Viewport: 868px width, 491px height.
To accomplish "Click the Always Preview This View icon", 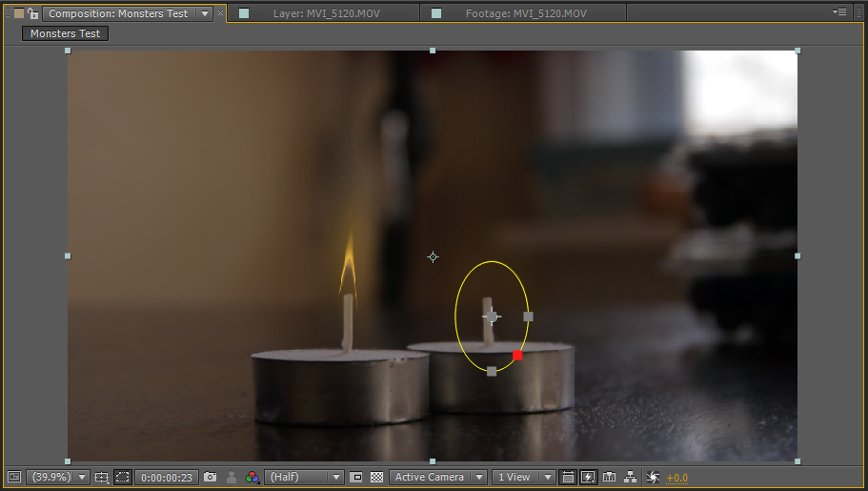I will pos(14,477).
